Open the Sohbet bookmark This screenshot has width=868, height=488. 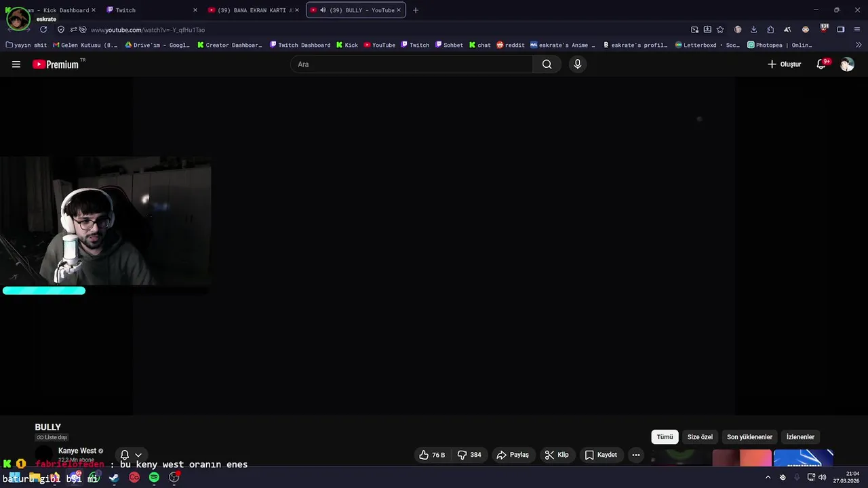coord(449,45)
